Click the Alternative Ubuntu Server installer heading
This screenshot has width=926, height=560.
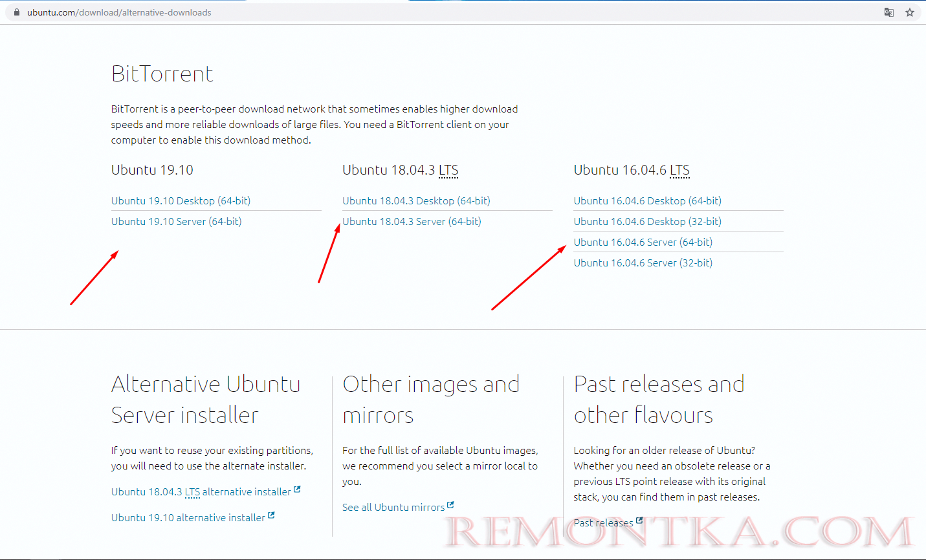pos(206,400)
